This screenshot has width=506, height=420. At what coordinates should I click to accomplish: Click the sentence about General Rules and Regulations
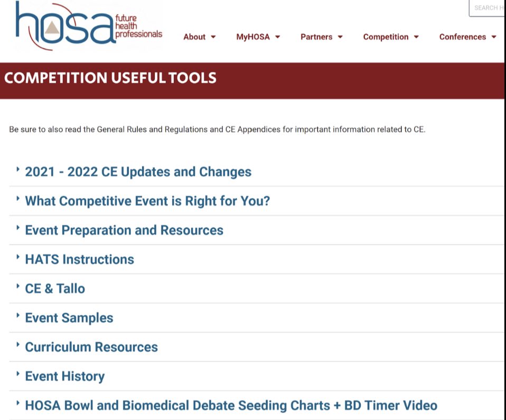(x=217, y=129)
